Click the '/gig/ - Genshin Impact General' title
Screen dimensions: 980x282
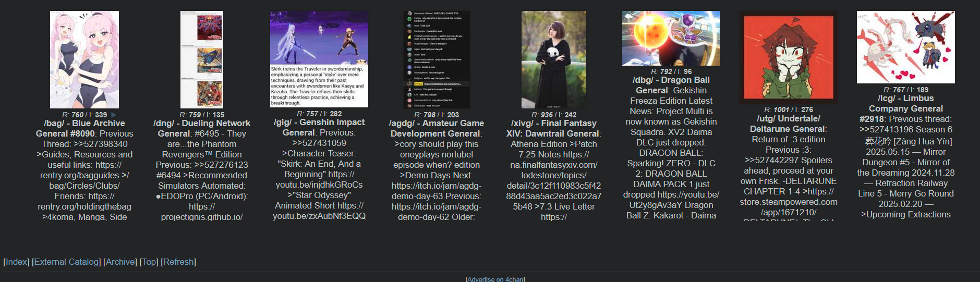pyautogui.click(x=319, y=127)
